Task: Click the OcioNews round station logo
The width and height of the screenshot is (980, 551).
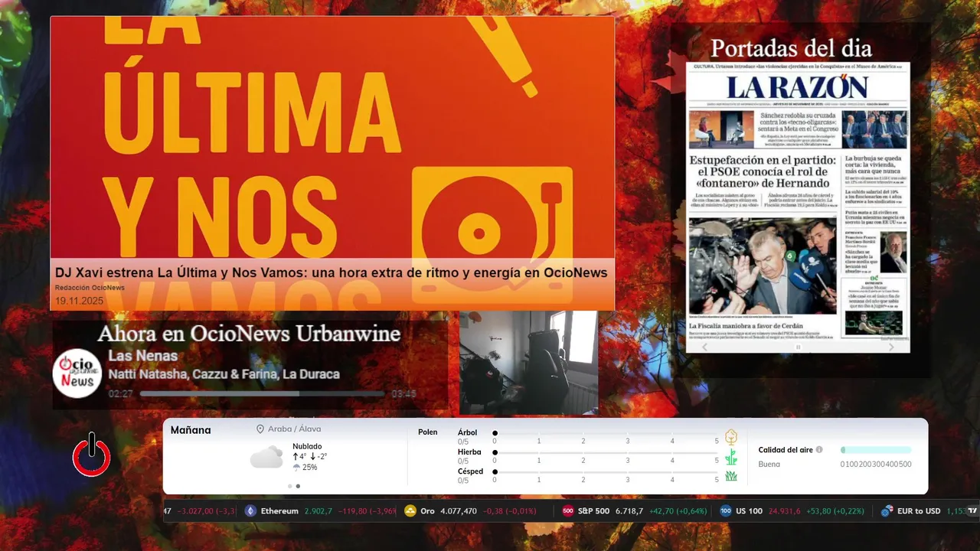Action: [77, 373]
